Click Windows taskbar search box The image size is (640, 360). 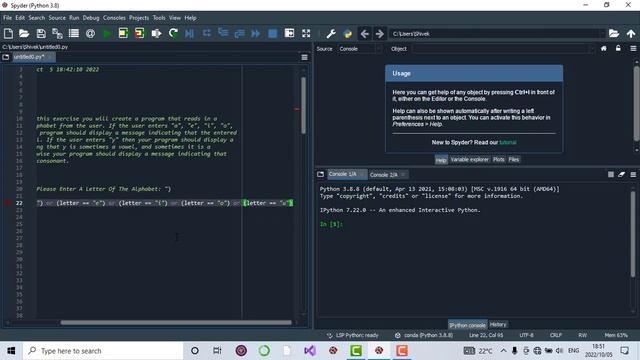point(103,351)
